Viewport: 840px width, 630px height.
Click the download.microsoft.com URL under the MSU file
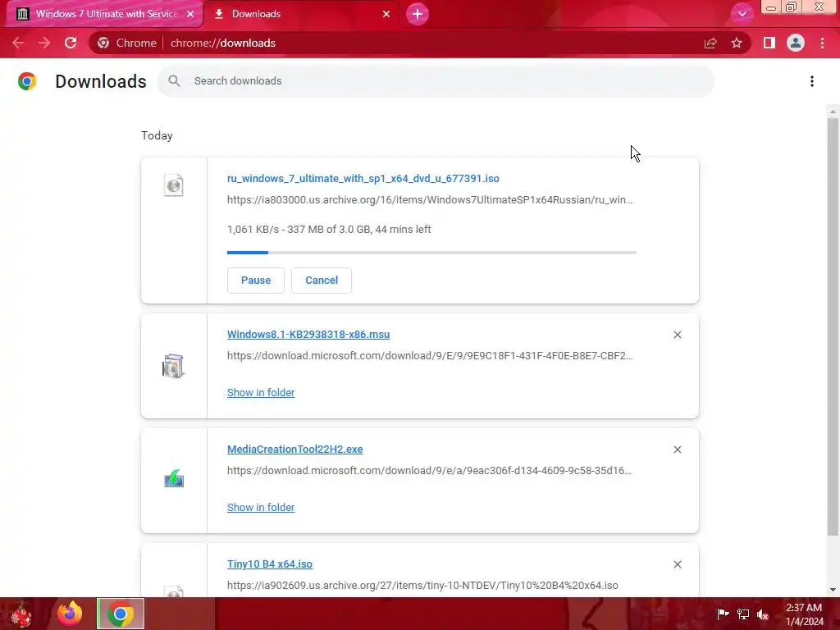click(430, 356)
